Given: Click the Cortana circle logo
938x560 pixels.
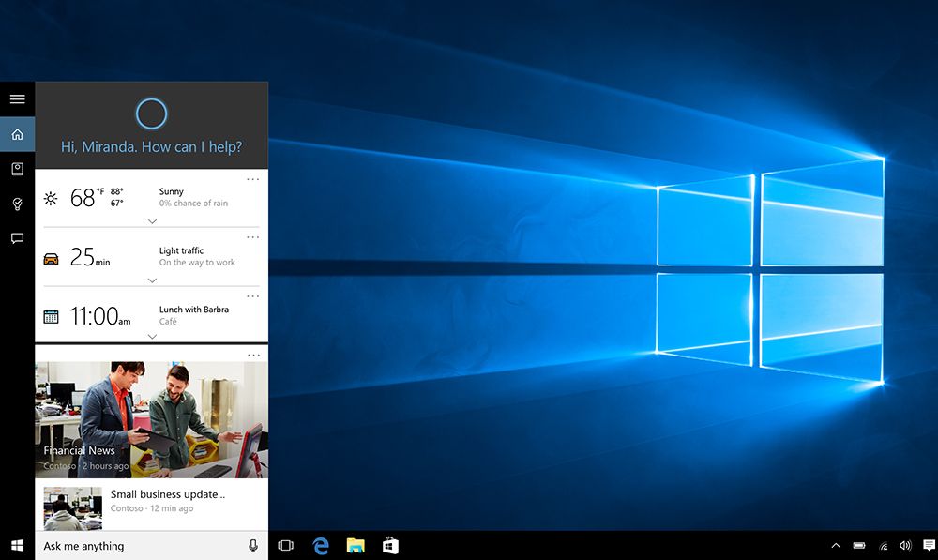Looking at the screenshot, I should click(151, 114).
